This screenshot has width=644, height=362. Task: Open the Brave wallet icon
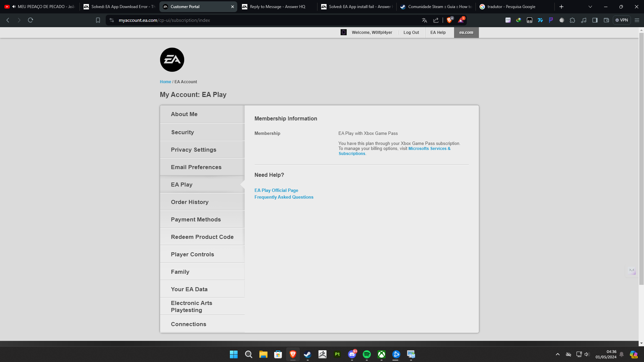click(x=606, y=20)
